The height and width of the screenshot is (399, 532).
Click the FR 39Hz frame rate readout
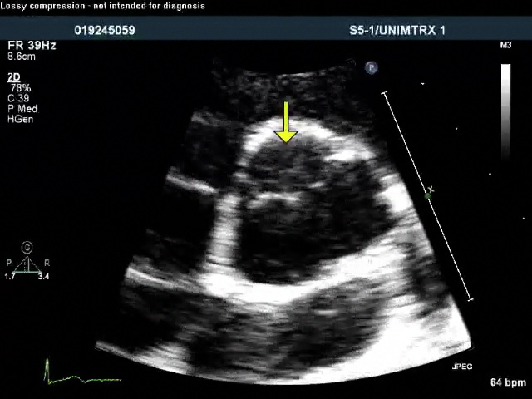click(31, 46)
